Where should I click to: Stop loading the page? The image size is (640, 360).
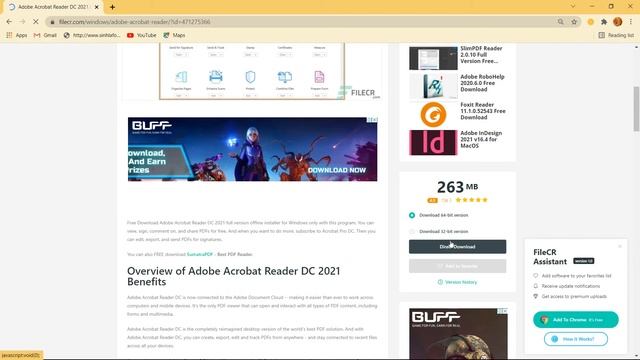(x=36, y=22)
